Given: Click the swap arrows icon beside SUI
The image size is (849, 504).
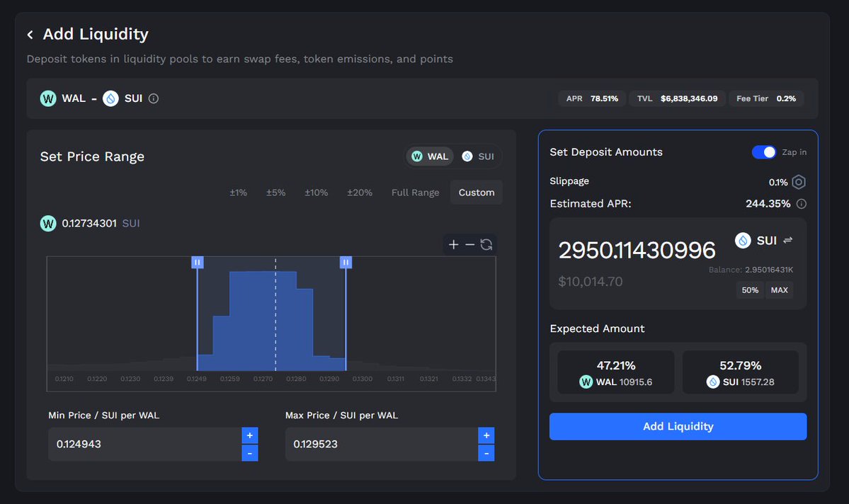Looking at the screenshot, I should tap(788, 241).
